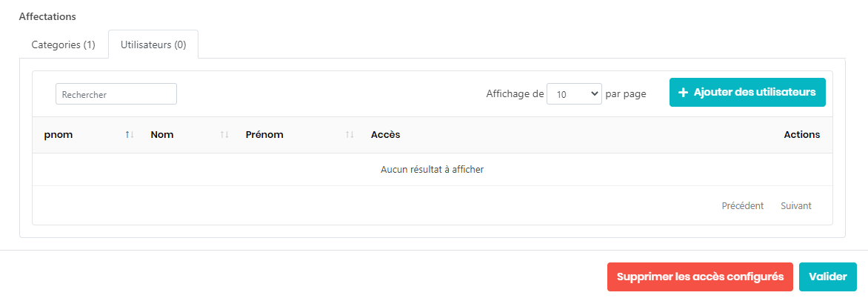Click the sort arrows beside pnom
868x301 pixels.
[x=130, y=135]
